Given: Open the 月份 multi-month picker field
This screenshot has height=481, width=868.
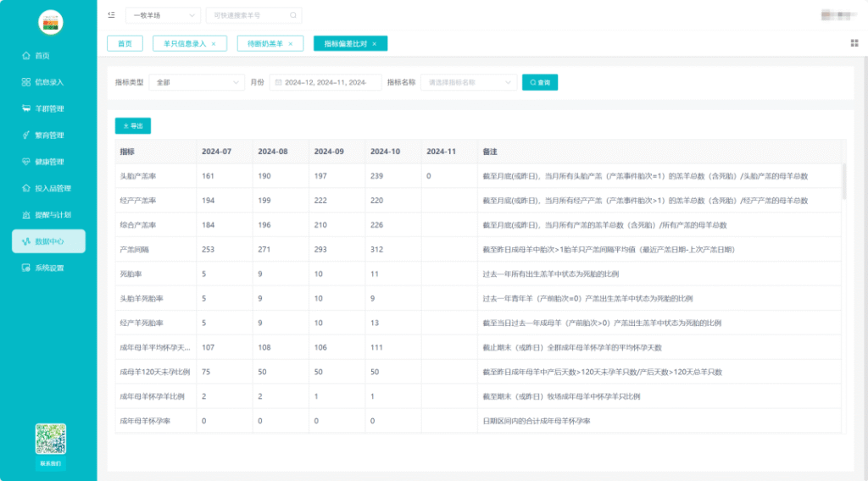Looking at the screenshot, I should tap(325, 82).
